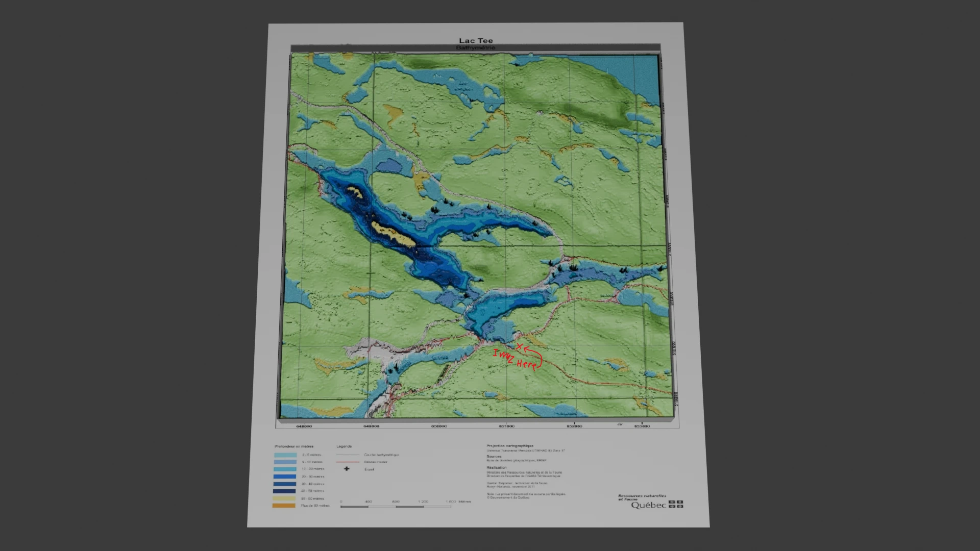Click the Bathymétrie subtitle bar
The width and height of the screenshot is (980, 551).
(x=475, y=48)
